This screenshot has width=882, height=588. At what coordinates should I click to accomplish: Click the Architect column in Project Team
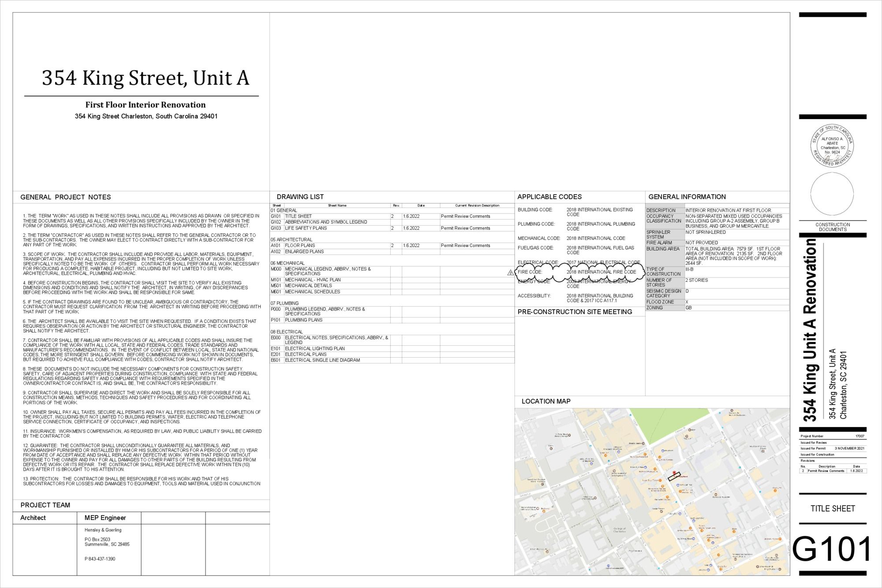[x=33, y=518]
